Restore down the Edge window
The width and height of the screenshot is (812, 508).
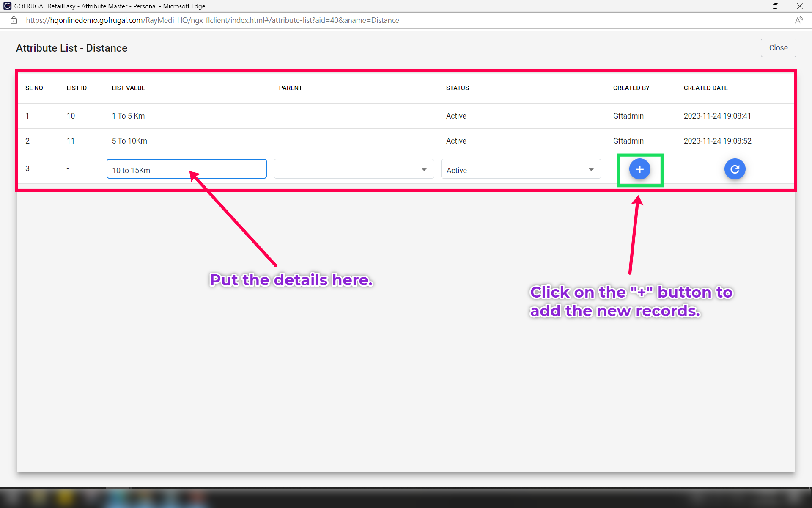(775, 6)
